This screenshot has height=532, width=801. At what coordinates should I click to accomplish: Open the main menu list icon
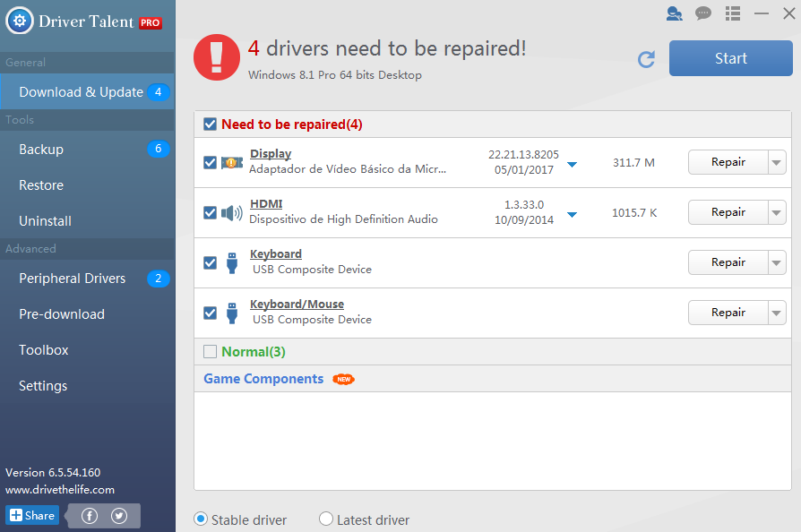[x=733, y=13]
